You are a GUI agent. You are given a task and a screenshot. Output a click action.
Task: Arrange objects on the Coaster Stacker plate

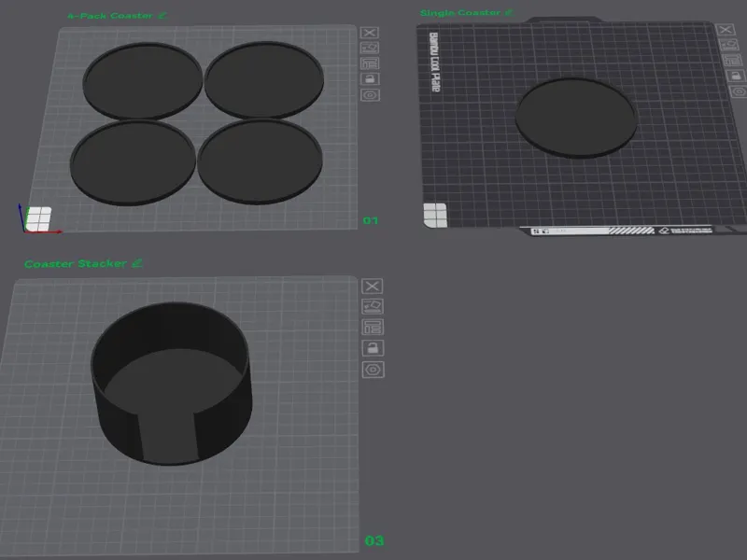(x=373, y=328)
